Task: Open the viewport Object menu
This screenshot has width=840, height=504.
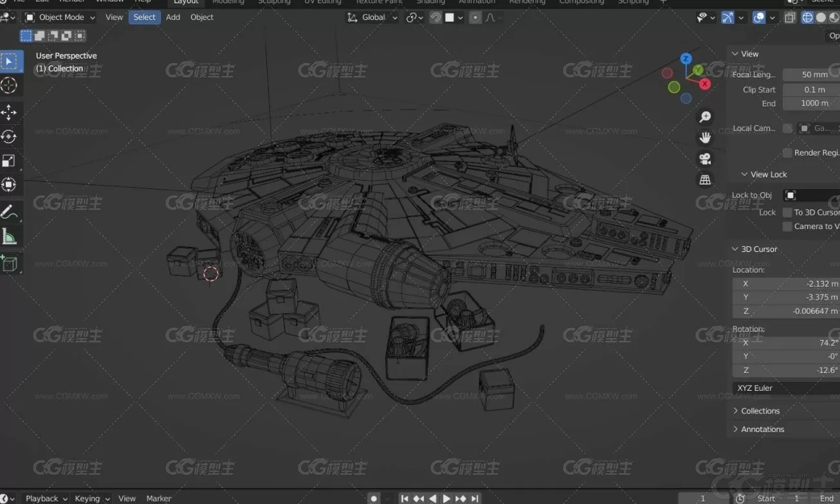Action: tap(202, 17)
